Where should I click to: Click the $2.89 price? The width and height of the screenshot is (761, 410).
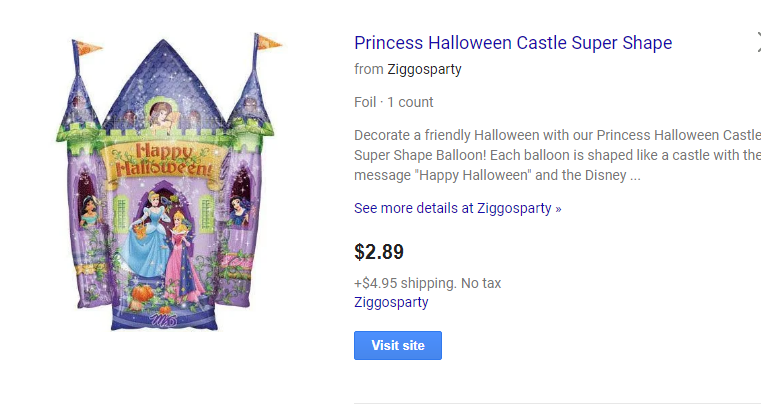point(379,252)
